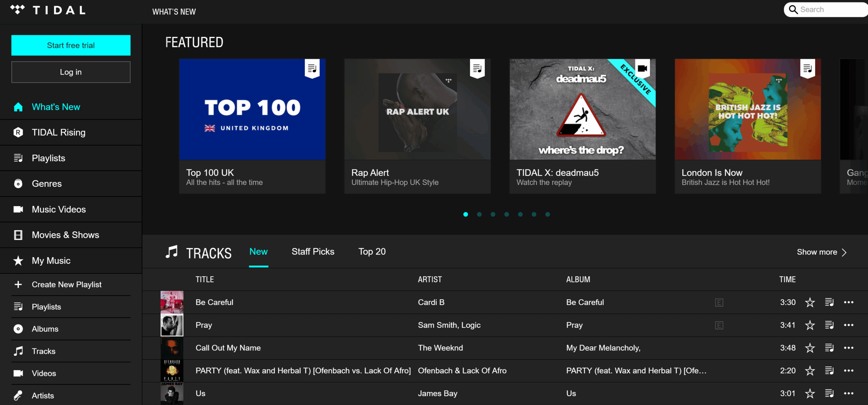Add Be Careful to playlist icon
Viewport: 868px width, 405px height.
click(x=829, y=302)
